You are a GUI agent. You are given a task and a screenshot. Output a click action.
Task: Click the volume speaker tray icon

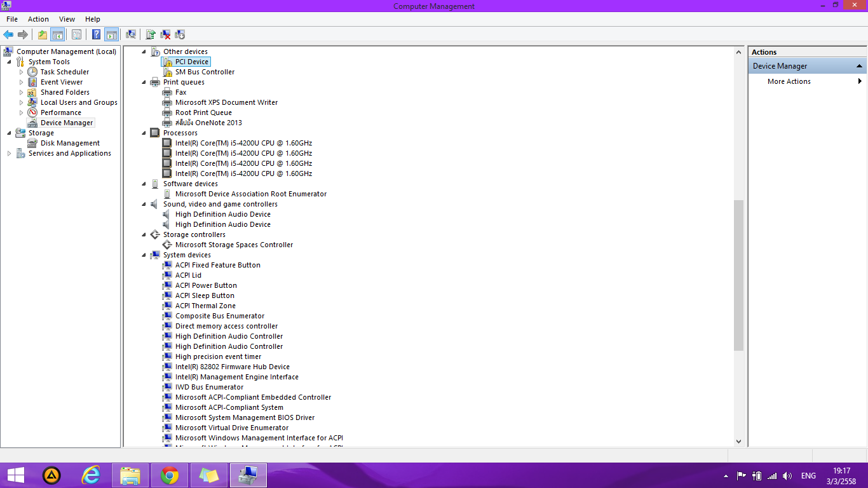tap(787, 475)
